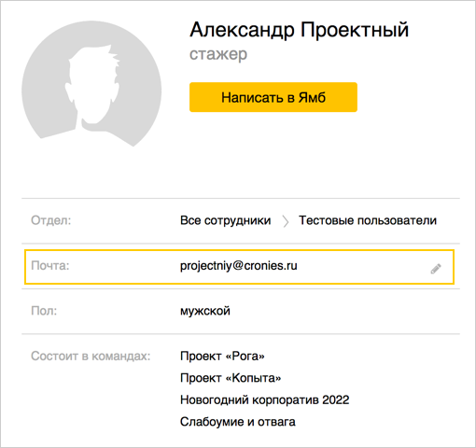Open the Тестовые пользователи department link
Viewport: 476px width, 448px height.
tap(368, 220)
